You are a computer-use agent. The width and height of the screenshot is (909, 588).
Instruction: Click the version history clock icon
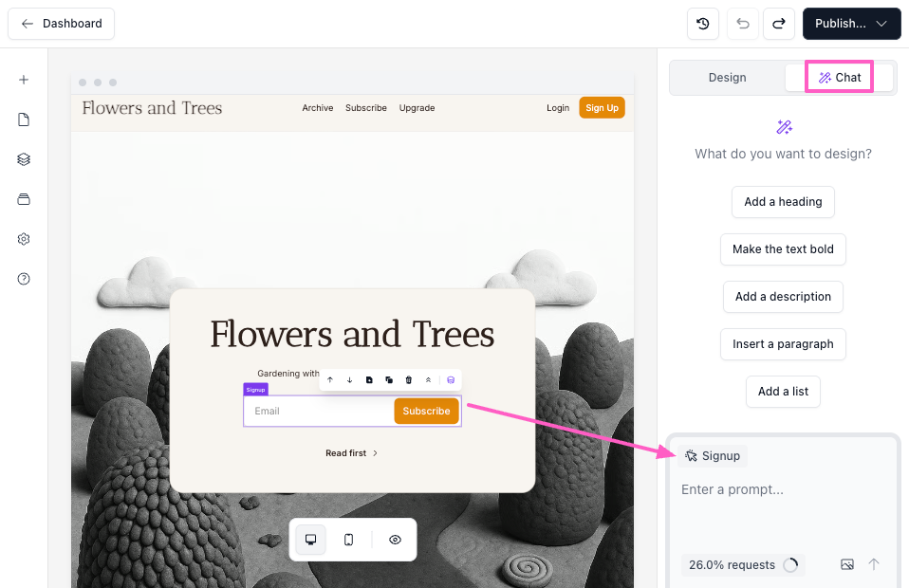[x=703, y=24]
